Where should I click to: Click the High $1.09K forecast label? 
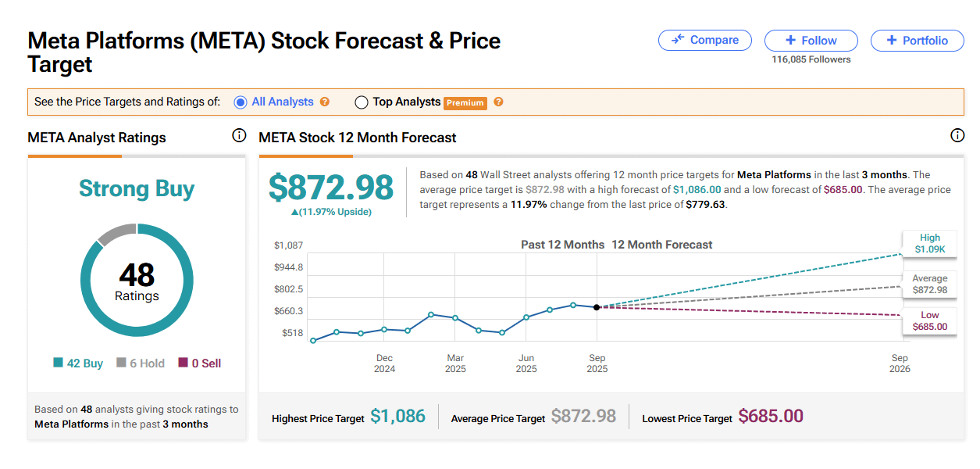tap(929, 244)
